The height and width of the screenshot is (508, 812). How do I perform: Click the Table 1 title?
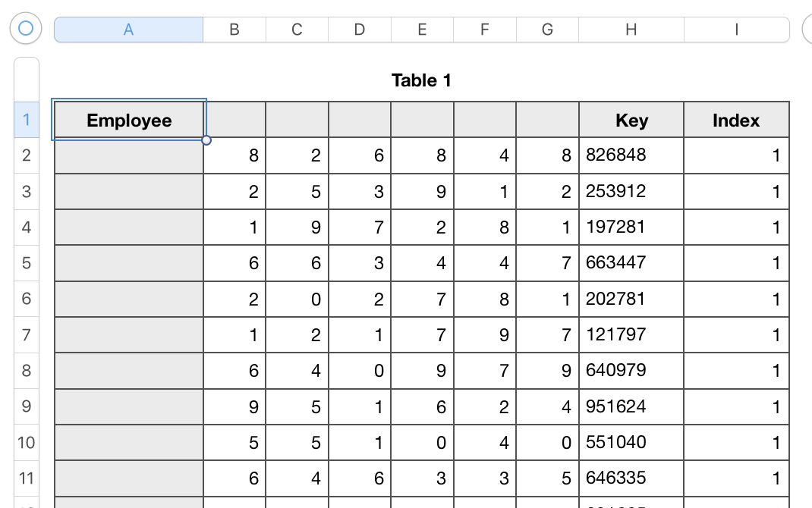point(421,80)
